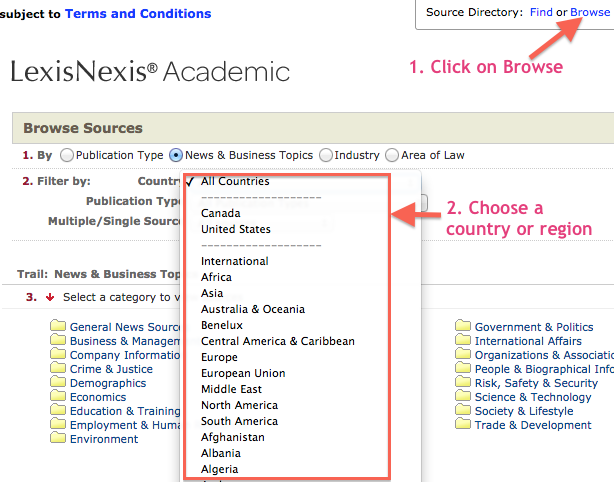Choose Europe from the country list
This screenshot has width=614, height=482.
tap(219, 357)
